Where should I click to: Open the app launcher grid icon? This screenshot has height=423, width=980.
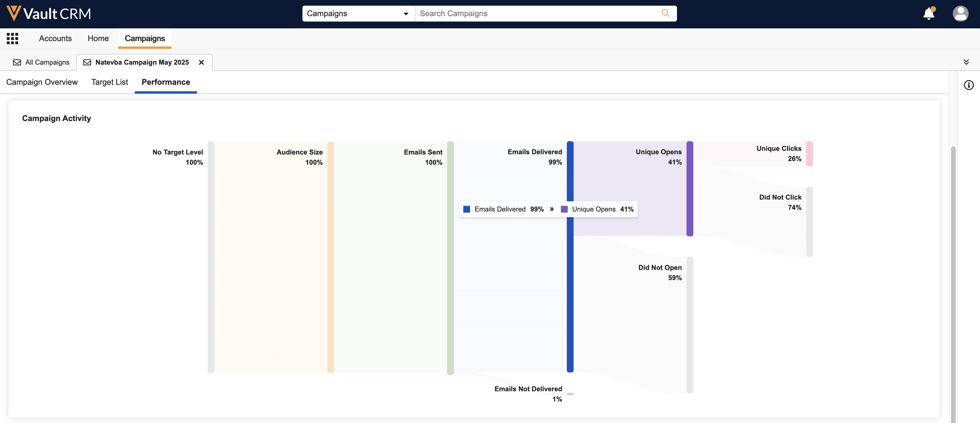coord(12,38)
